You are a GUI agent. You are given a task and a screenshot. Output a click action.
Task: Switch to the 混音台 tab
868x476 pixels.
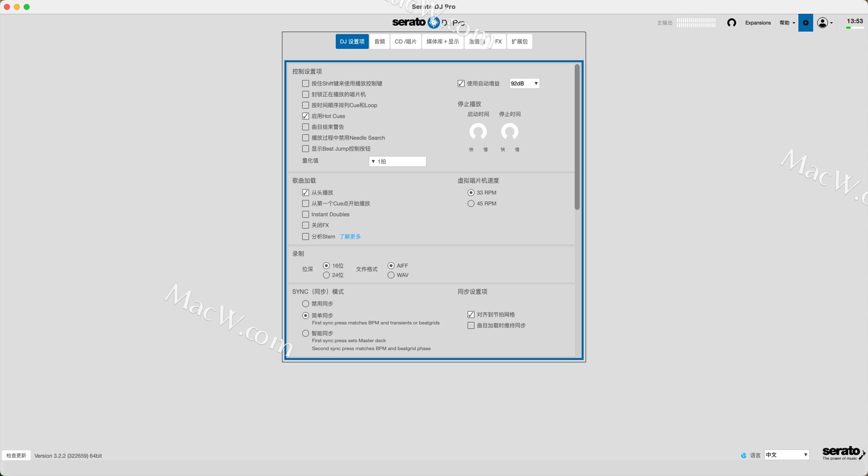[x=477, y=42]
